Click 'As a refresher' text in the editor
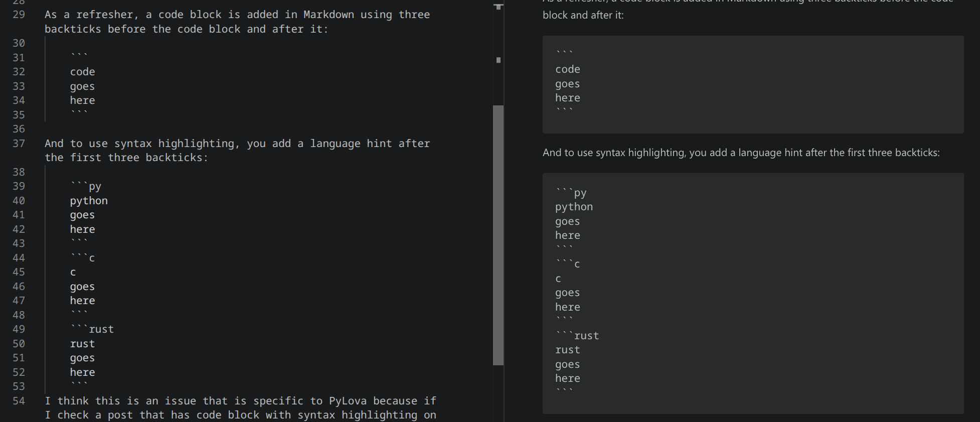Viewport: 980px width, 422px height. click(89, 15)
